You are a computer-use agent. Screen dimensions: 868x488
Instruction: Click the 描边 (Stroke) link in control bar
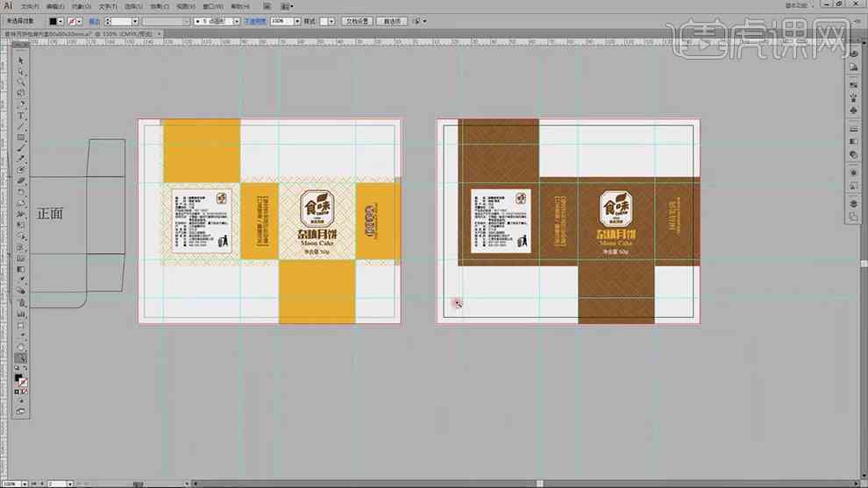95,21
